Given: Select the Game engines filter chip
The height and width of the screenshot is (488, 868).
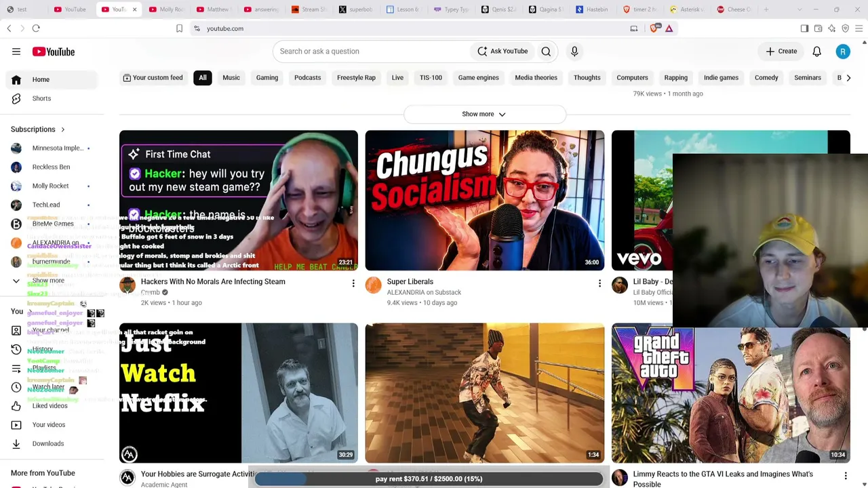Looking at the screenshot, I should pos(479,78).
